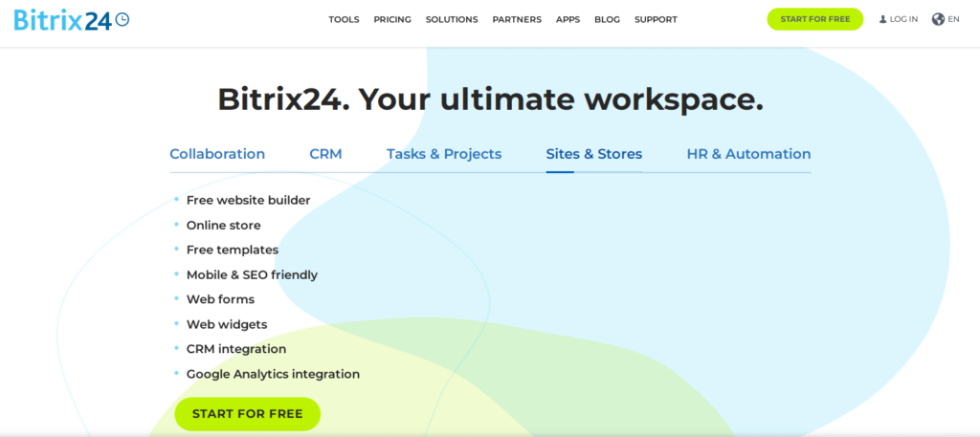Click 'Free website builder' list item
980x437 pixels.
(248, 201)
